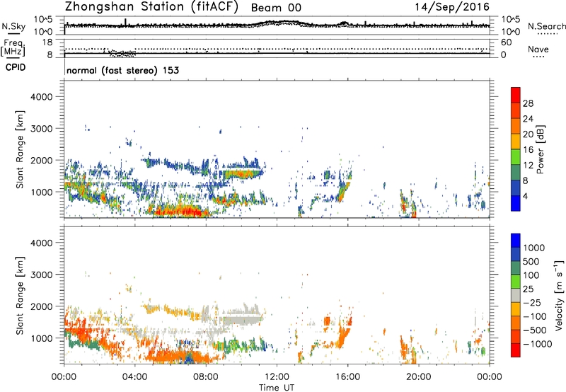
Task: Click the velocity colorbar value 500
Action: pos(531,262)
